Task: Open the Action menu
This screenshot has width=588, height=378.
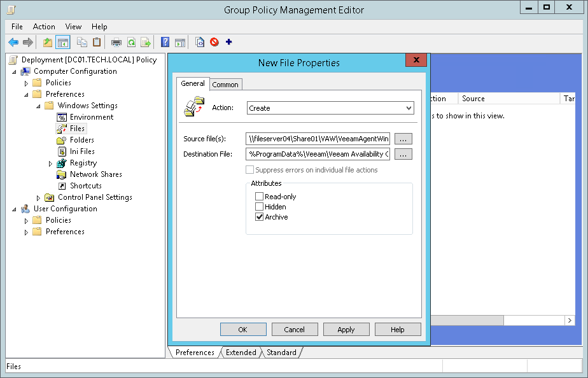Action: 44,27
